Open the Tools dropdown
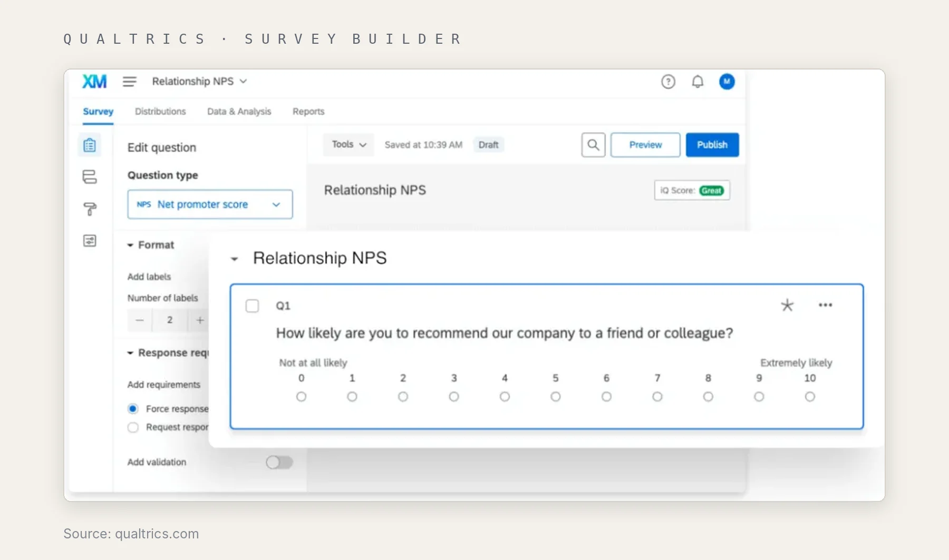Viewport: 949px width, 560px height. [x=348, y=144]
